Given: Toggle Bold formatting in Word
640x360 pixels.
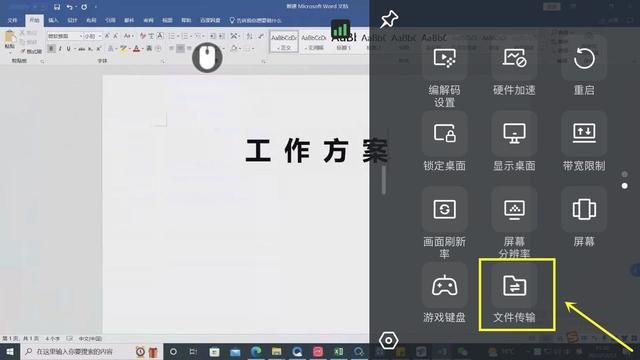Looking at the screenshot, I should click(51, 49).
